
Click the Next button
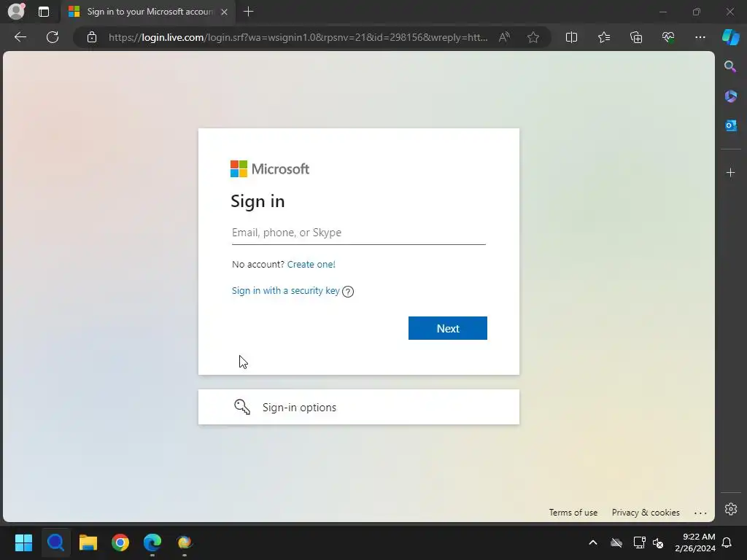click(x=448, y=328)
